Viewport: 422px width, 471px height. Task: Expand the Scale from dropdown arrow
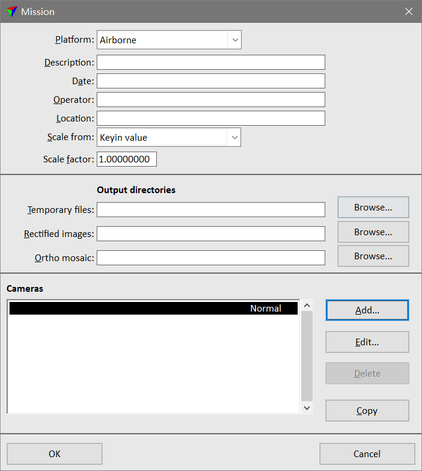pyautogui.click(x=234, y=137)
